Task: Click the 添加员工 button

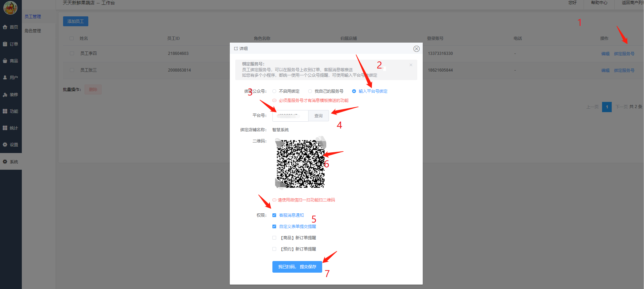Action: (x=75, y=21)
